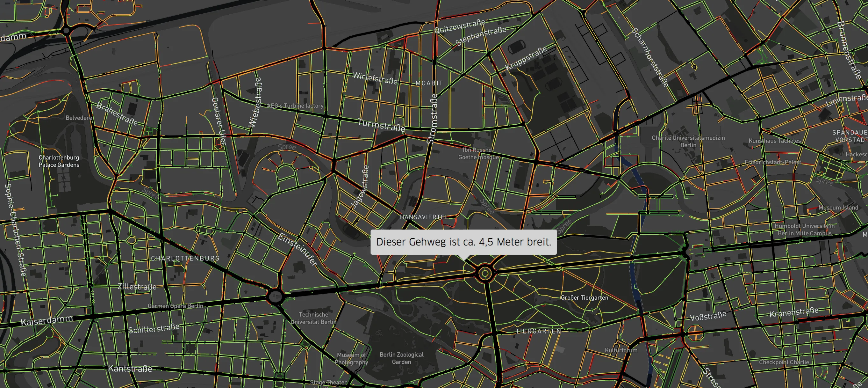
Task: Click the Kronenstraße street label
Action: [x=793, y=312]
